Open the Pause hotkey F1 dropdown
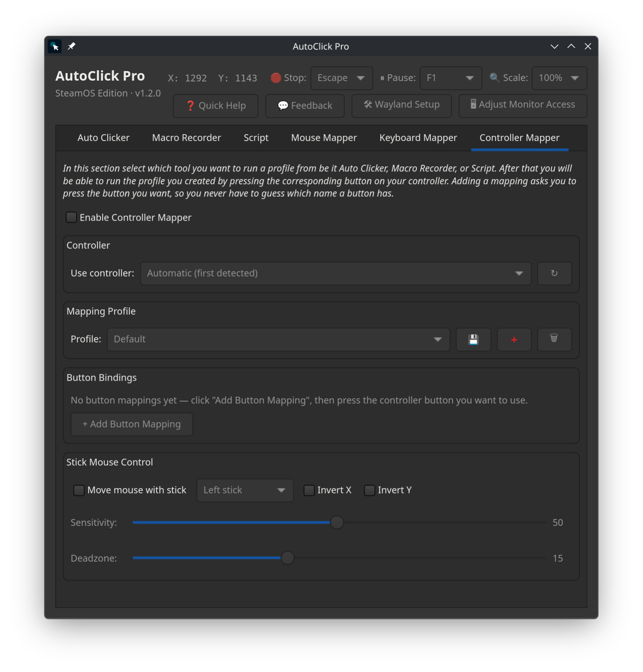Viewport: 643px width, 672px height. coord(451,78)
